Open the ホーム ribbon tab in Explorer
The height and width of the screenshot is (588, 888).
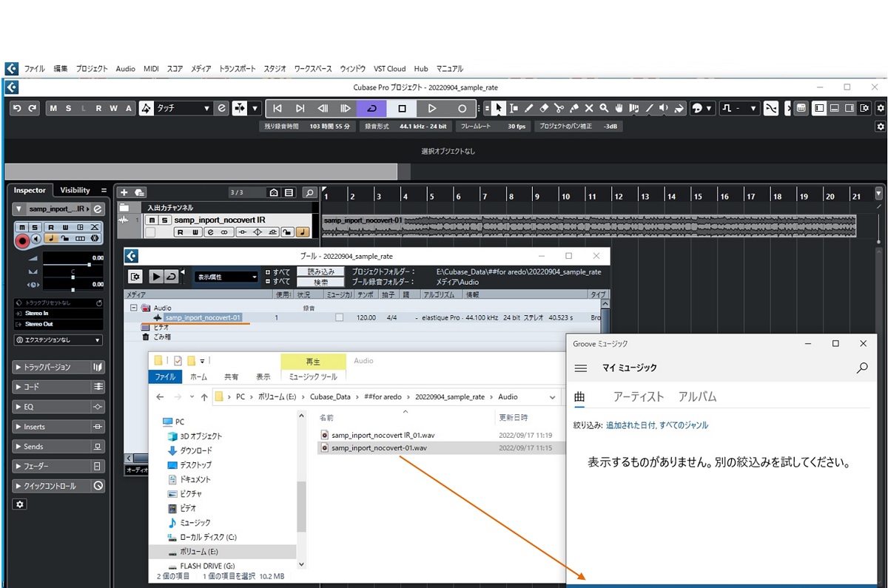pos(198,376)
